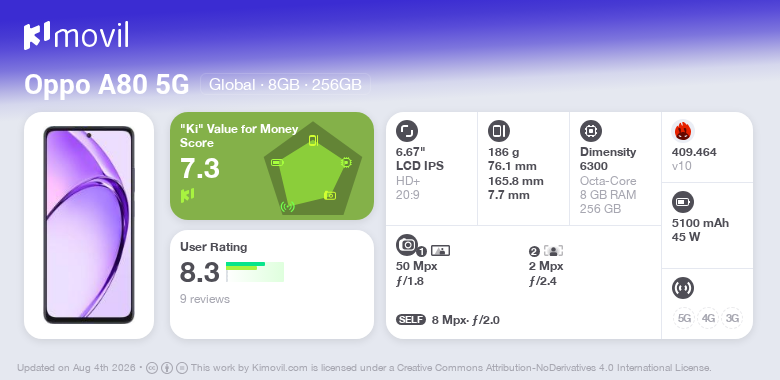Screen dimensions: 780x380
Task: Click the Global · 8GB · 256GB variant pill
Action: 285,84
